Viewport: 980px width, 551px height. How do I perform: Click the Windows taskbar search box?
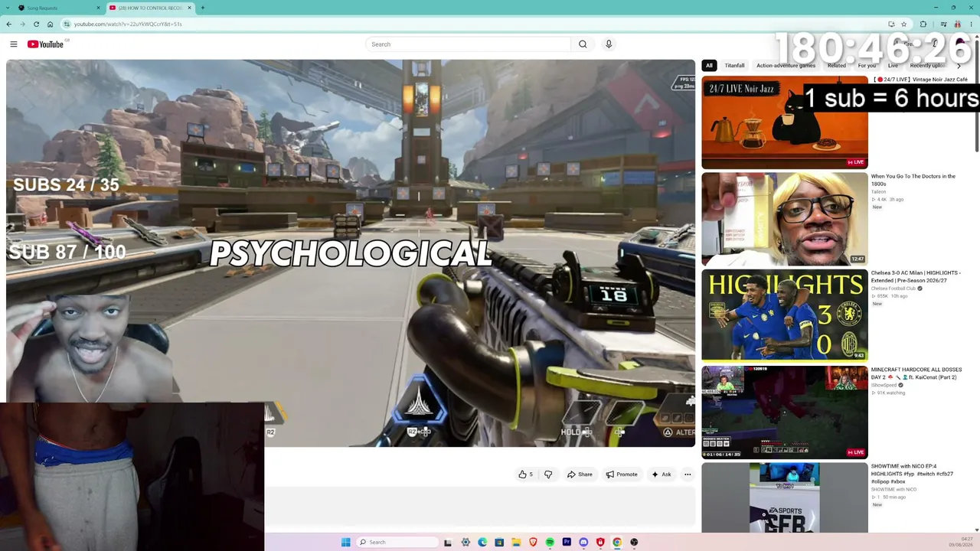pos(397,542)
